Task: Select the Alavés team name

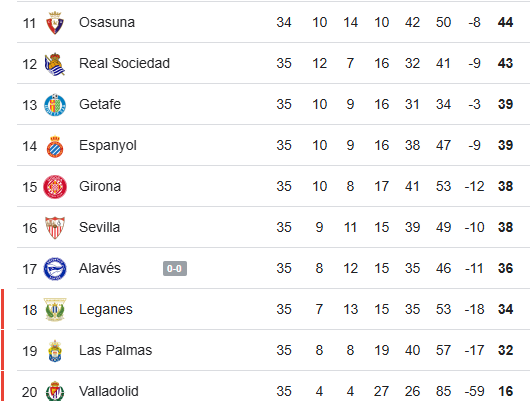Action: pos(100,268)
